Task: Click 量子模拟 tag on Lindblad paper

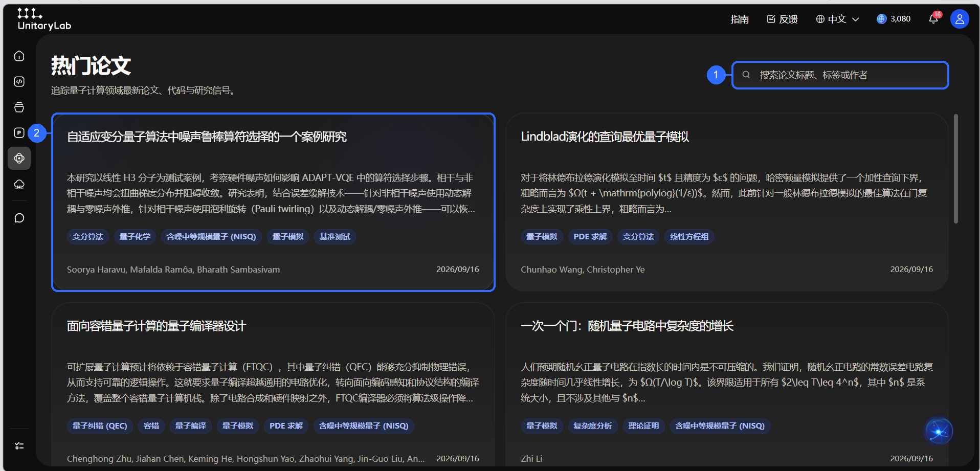Action: 542,237
